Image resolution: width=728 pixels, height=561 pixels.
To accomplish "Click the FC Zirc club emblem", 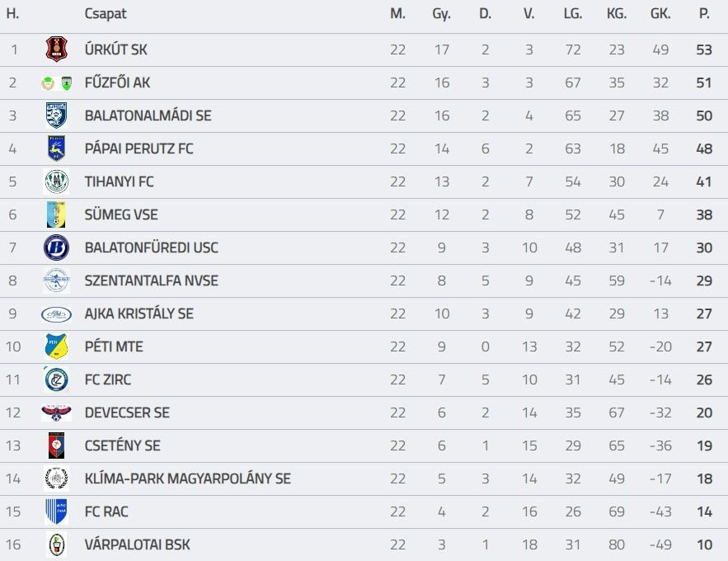I will click(x=56, y=379).
